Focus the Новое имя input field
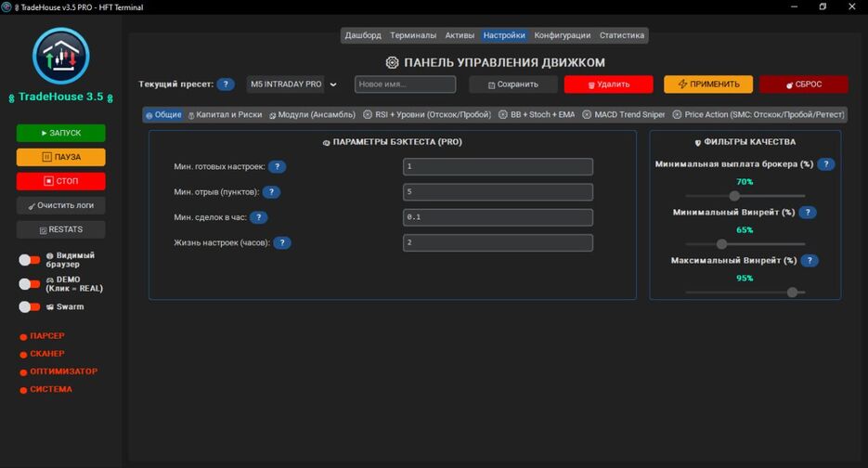 click(x=405, y=84)
